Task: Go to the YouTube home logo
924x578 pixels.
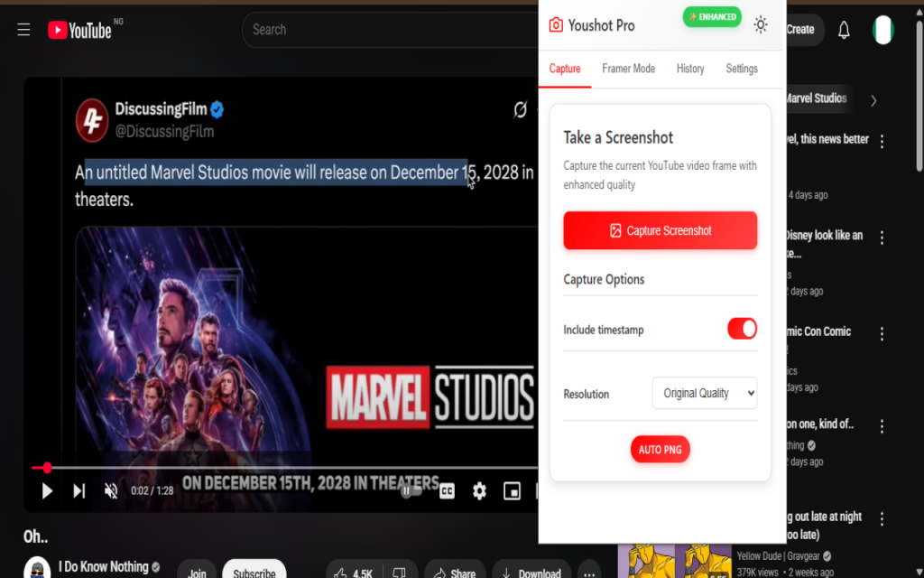Action: point(79,30)
